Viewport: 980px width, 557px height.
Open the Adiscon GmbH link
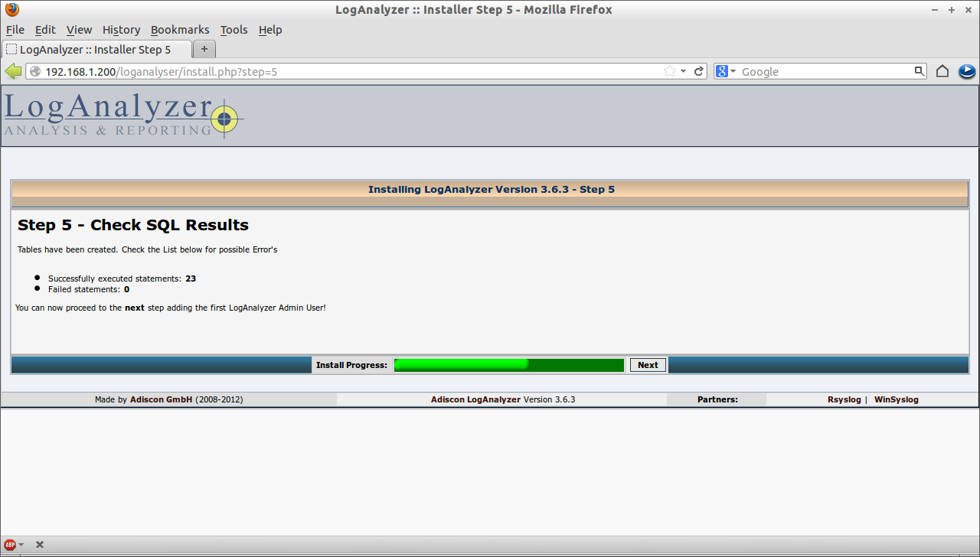coord(161,399)
